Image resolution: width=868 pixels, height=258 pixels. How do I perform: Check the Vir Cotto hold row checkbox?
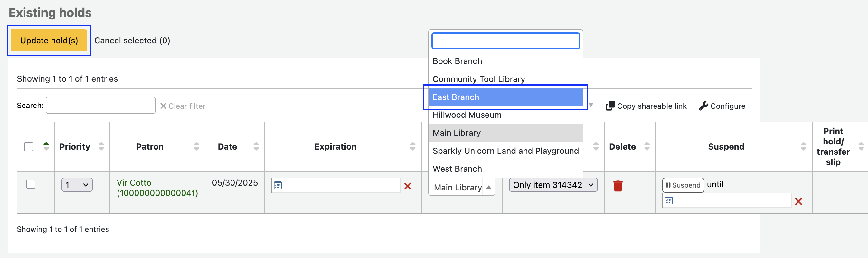pos(31,184)
